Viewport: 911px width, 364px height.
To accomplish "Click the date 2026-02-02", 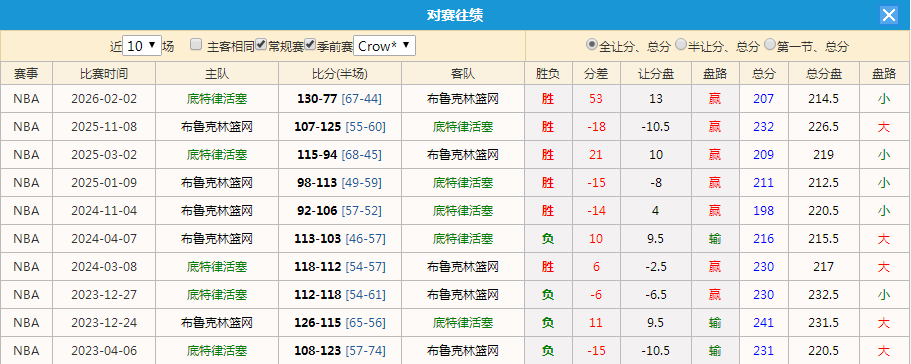I will pos(104,99).
